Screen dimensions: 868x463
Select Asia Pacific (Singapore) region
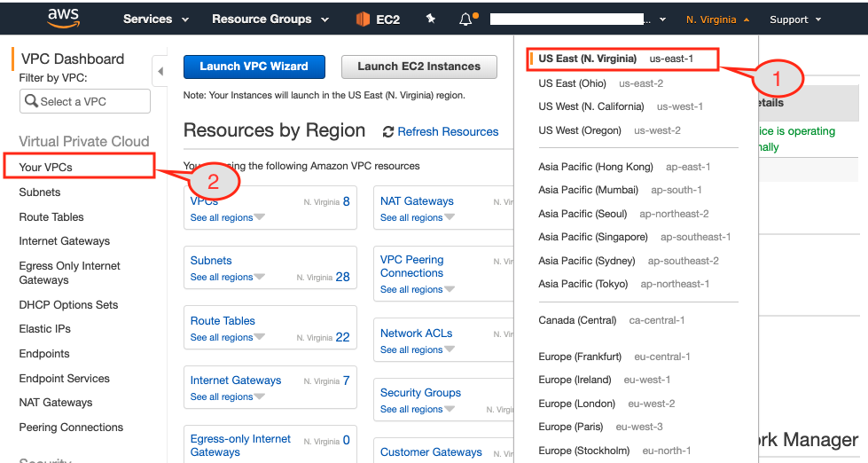[635, 237]
